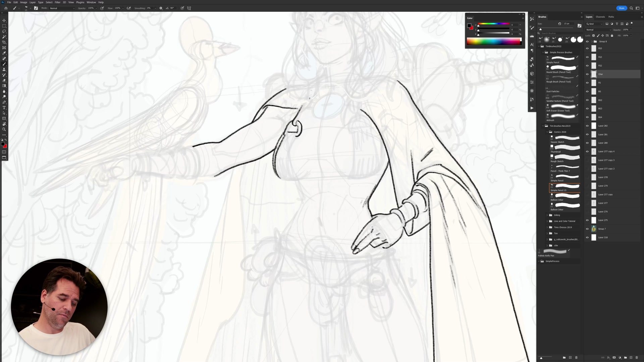Open the layer blend mode dropdown
Image resolution: width=644 pixels, height=362 pixels.
point(598,30)
